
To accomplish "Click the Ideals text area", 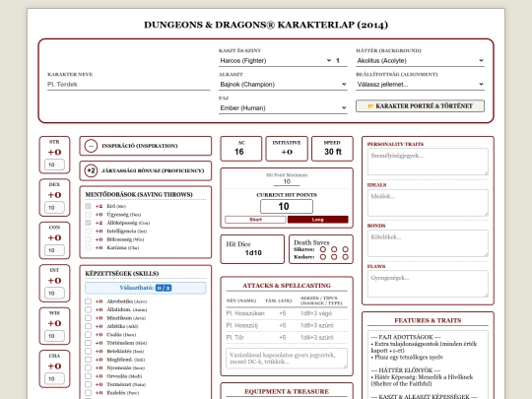I will [428, 203].
